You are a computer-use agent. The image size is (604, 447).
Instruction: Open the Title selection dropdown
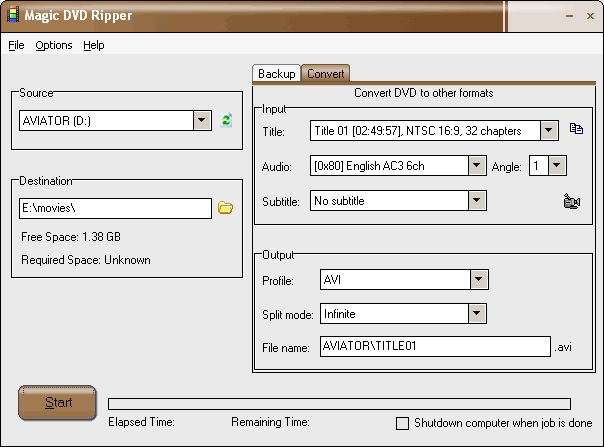click(x=549, y=131)
